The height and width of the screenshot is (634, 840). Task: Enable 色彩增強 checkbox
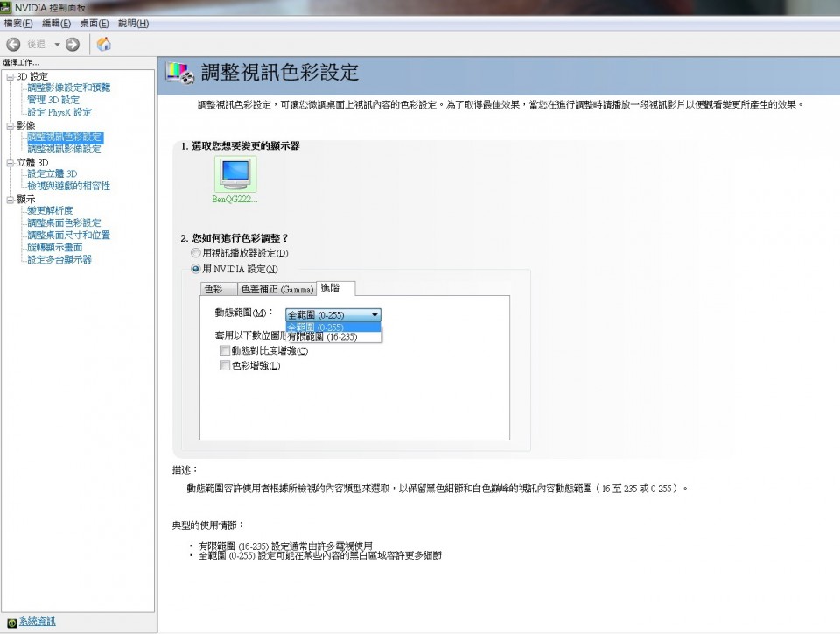click(x=226, y=365)
